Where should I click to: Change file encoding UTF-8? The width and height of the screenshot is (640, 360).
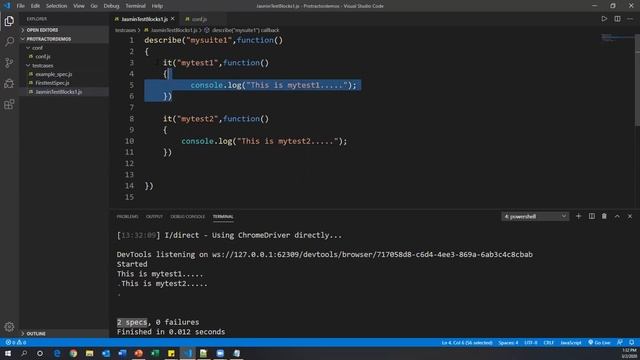[x=531, y=342]
